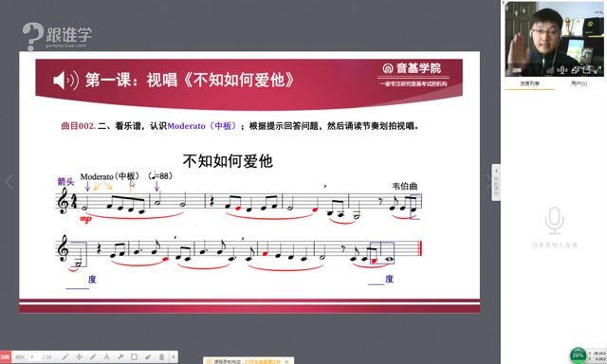Click the trash clear-annotations icon
This screenshot has height=364, width=607.
point(161,356)
